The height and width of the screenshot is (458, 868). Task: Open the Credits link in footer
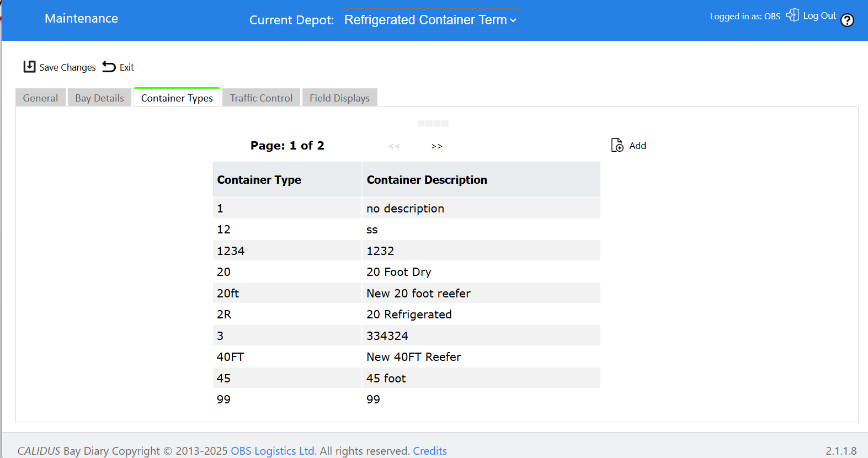point(430,451)
